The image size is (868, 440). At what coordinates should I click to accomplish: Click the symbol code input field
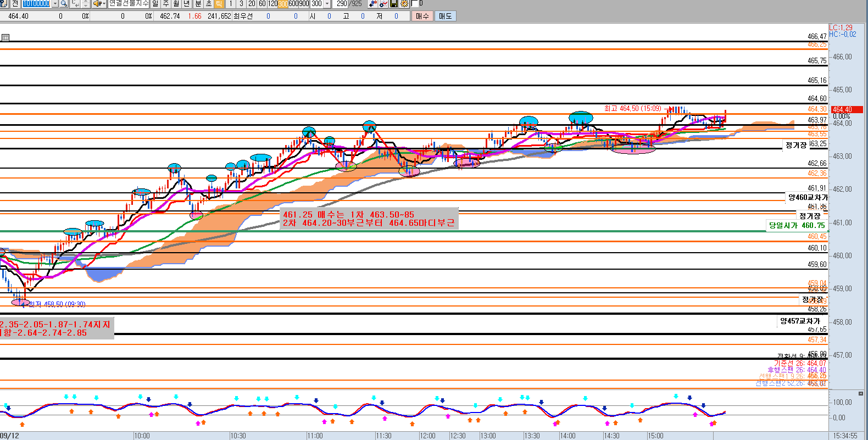click(36, 4)
